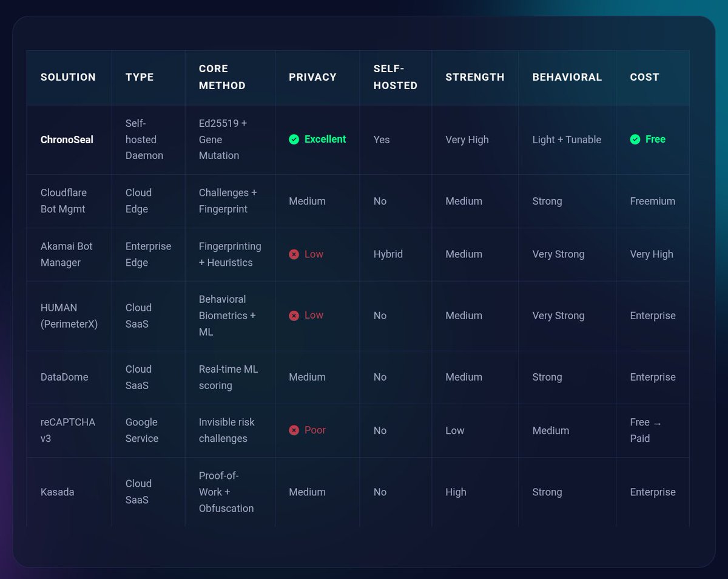Select the HUMAN (PerimeterX) cell
Image resolution: width=728 pixels, height=579 pixels.
pos(69,316)
